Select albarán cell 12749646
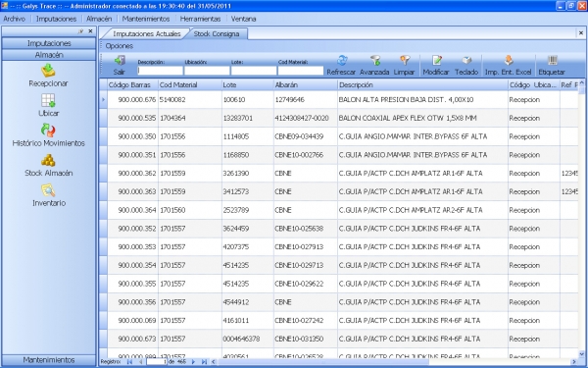 pyautogui.click(x=305, y=100)
